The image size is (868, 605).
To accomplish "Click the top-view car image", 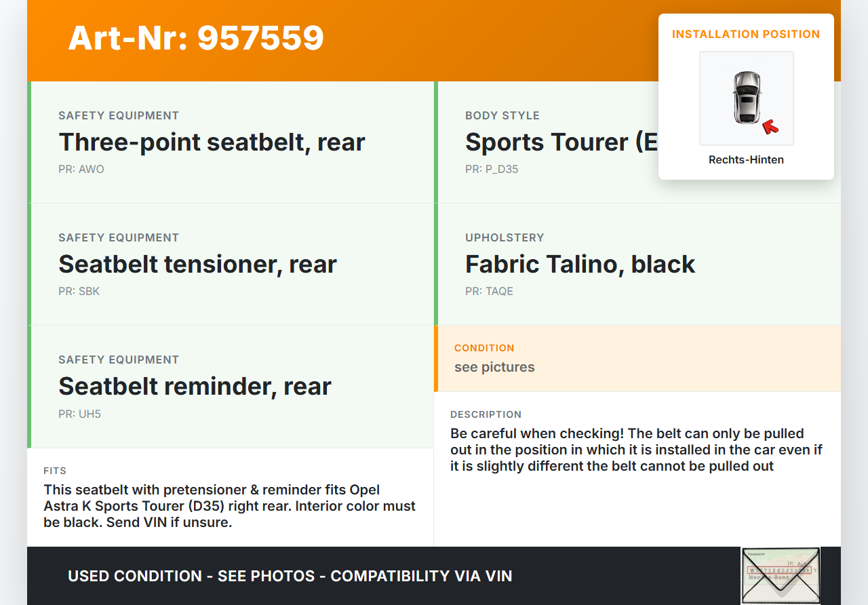I will [746, 98].
